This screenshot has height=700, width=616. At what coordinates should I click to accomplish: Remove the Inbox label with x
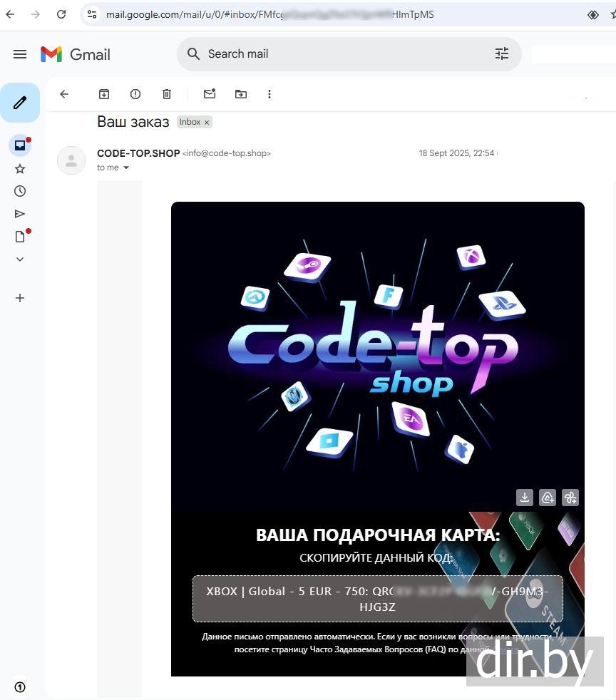pyautogui.click(x=207, y=123)
